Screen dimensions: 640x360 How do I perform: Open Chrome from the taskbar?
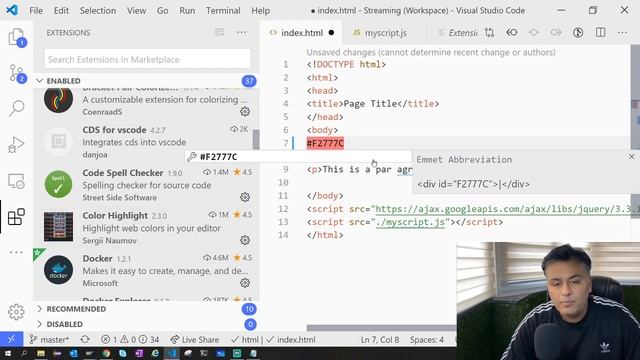[106, 353]
